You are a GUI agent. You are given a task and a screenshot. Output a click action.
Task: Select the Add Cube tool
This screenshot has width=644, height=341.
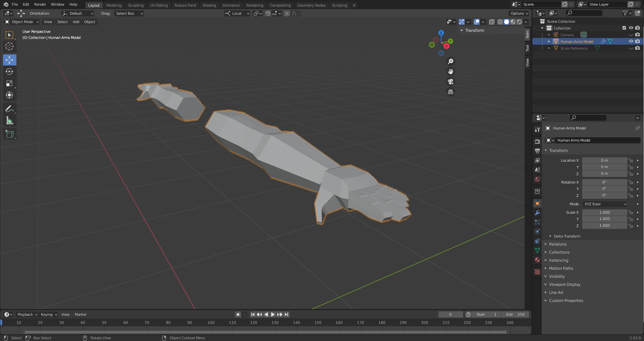[9, 134]
